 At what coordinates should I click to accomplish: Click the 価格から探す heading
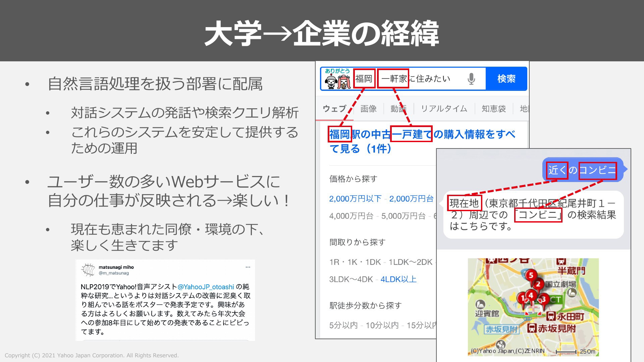[353, 179]
